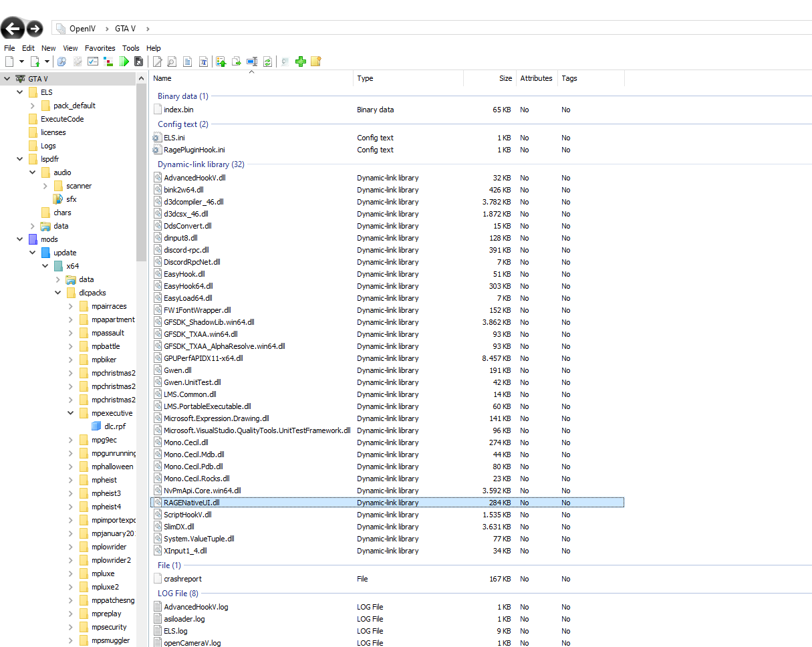Select ScriptHookV.dll in the file list

click(188, 515)
